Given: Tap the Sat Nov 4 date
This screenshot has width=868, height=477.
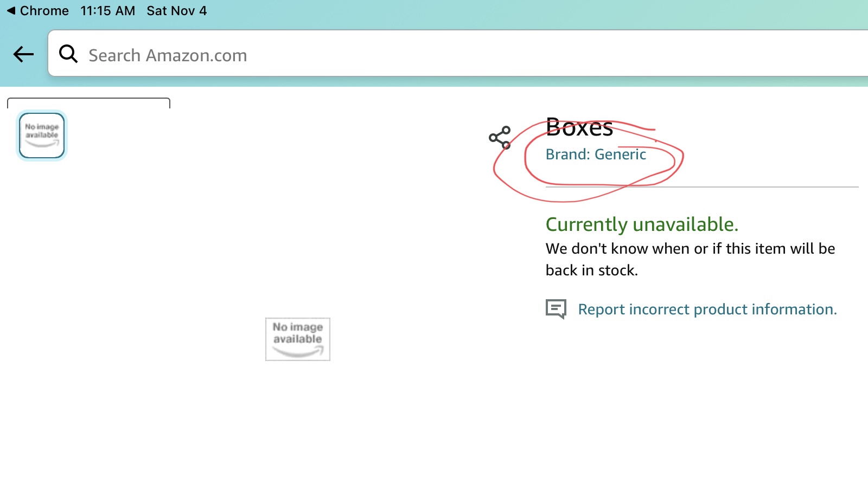Looking at the screenshot, I should [x=177, y=11].
